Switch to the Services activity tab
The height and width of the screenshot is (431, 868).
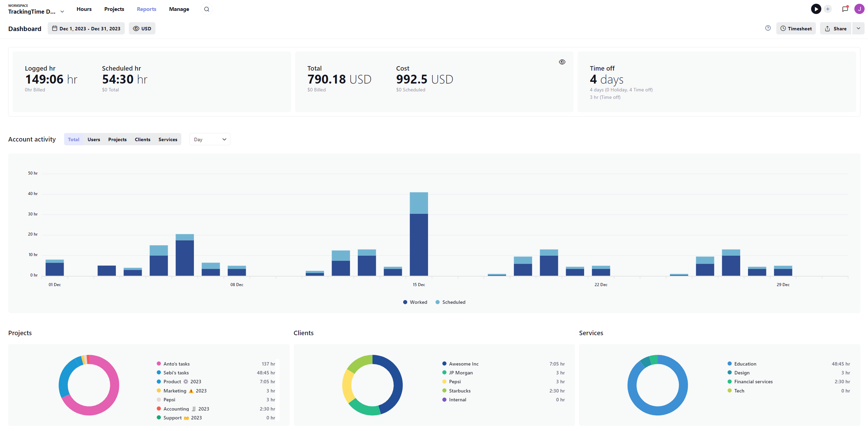(x=168, y=139)
